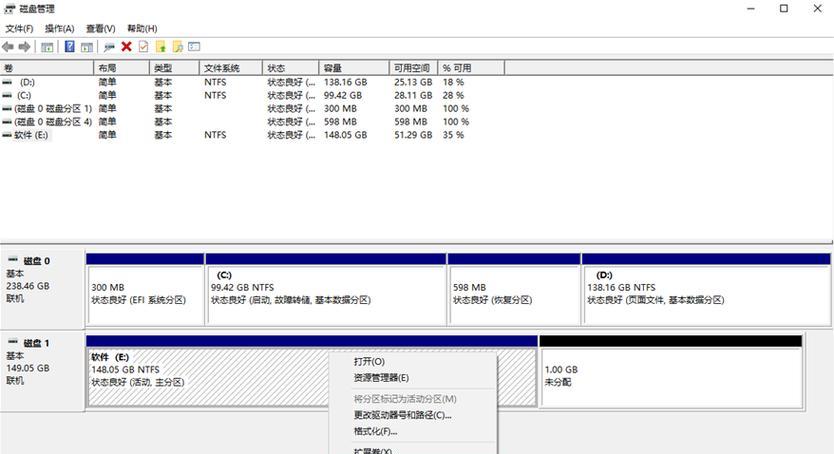834x454 pixels.
Task: Sort by the 类型 column header
Action: [x=174, y=68]
